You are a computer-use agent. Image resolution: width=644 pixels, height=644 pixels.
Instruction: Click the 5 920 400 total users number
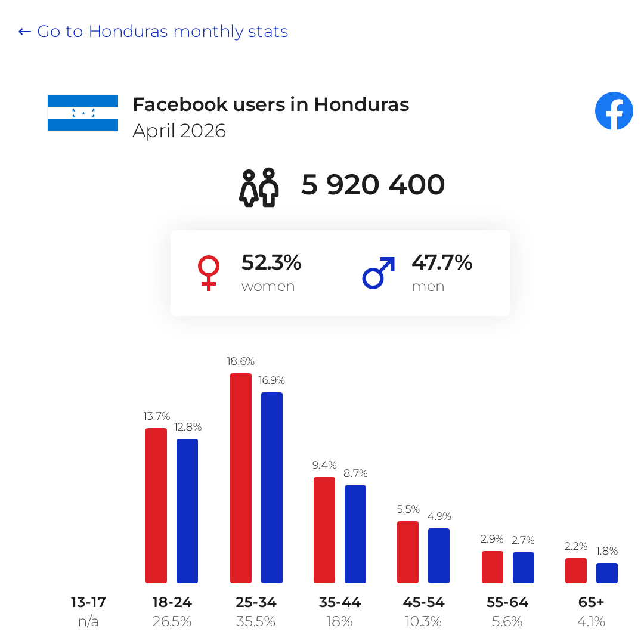click(x=373, y=184)
